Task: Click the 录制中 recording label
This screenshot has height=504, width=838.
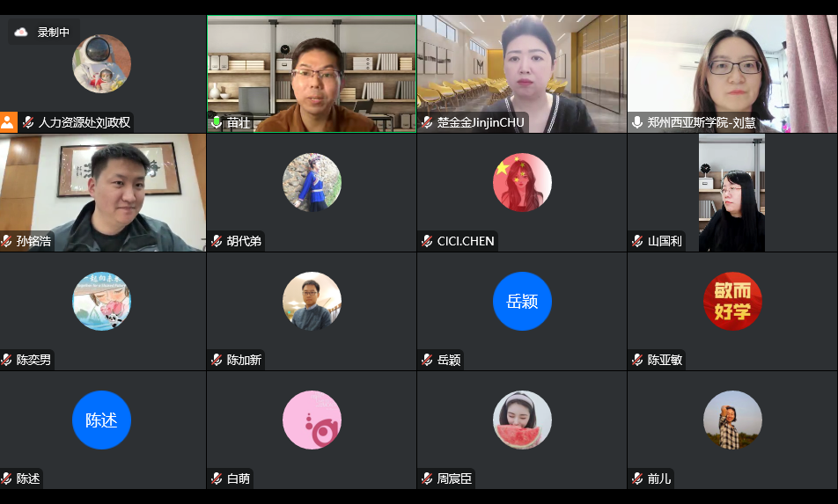Action: (54, 32)
